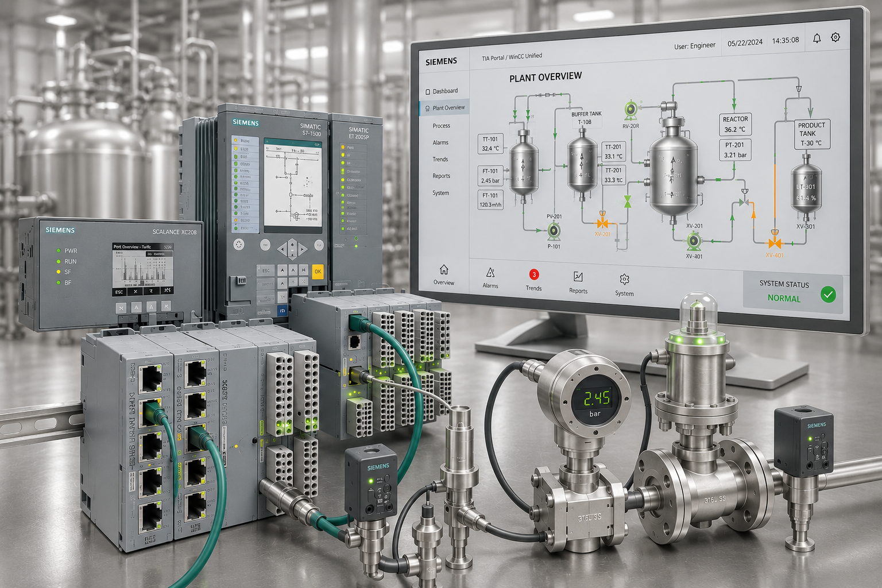882x588 pixels.
Task: Tap the left arrow on the S7-1500 d-pad
Action: point(282,249)
